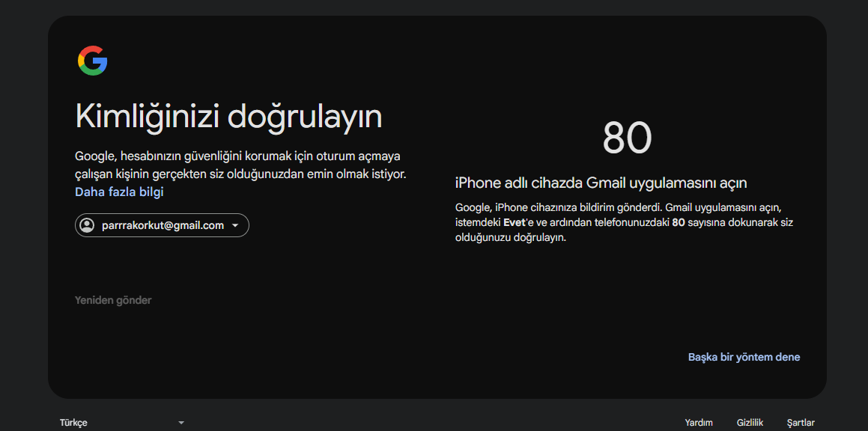868x431 pixels.
Task: Click the large verification number 80
Action: pos(627,138)
